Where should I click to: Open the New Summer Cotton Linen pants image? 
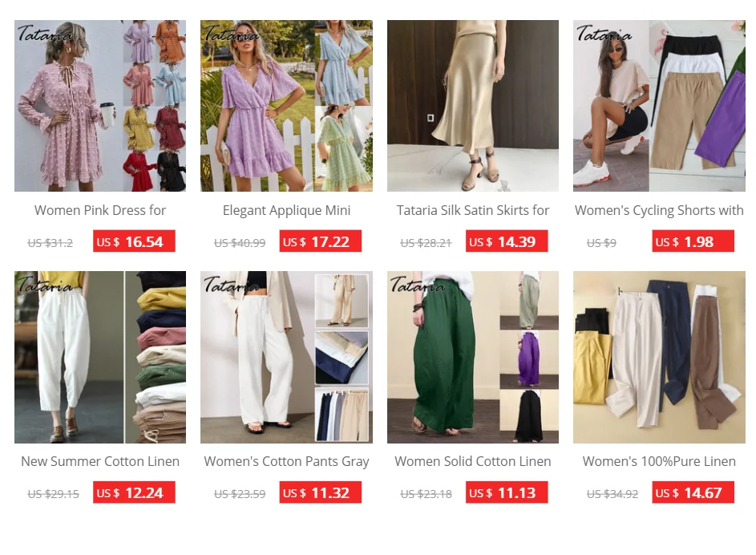tap(100, 357)
